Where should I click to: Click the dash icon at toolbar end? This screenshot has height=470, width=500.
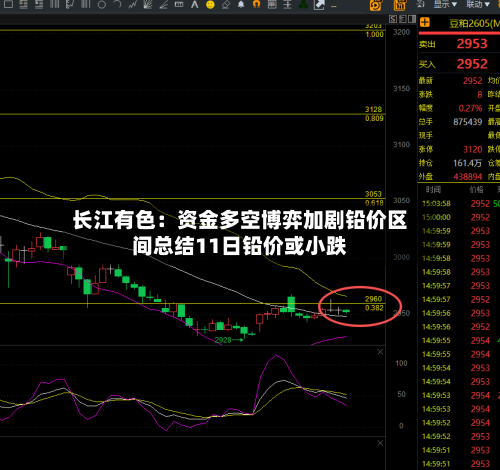tap(334, 6)
